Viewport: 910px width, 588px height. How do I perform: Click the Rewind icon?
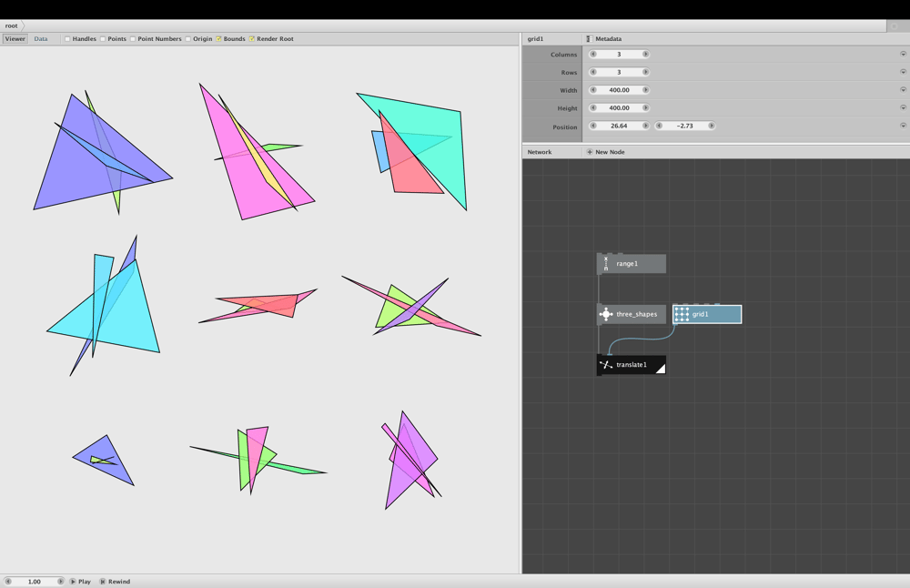point(103,581)
